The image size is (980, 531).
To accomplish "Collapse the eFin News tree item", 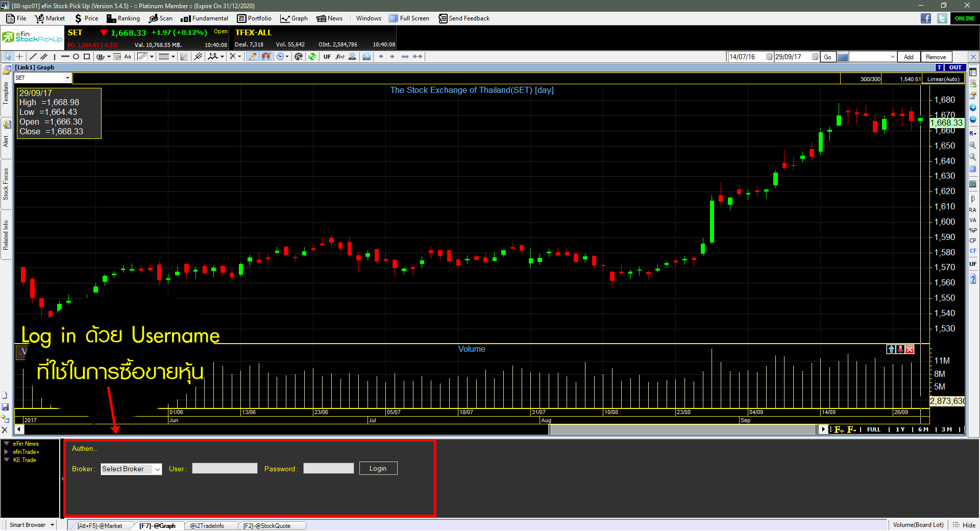I will [7, 444].
